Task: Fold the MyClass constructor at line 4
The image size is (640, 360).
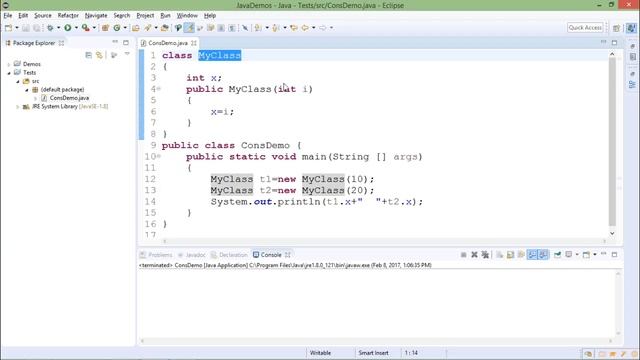Action: tap(159, 89)
